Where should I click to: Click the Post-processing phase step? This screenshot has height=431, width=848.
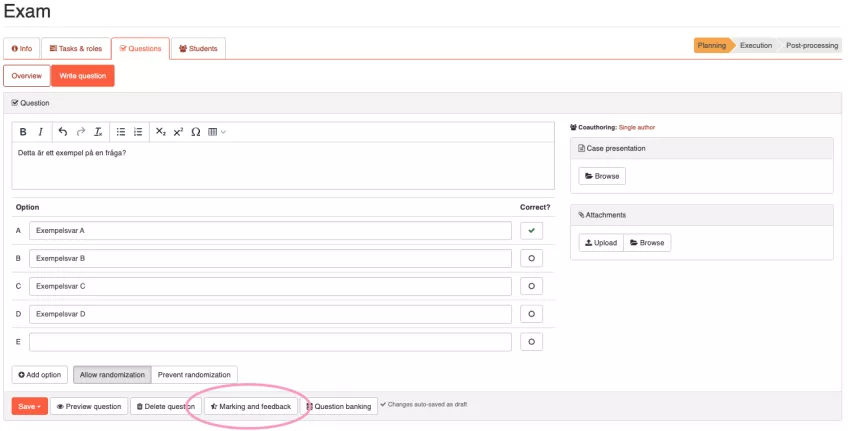(x=812, y=45)
